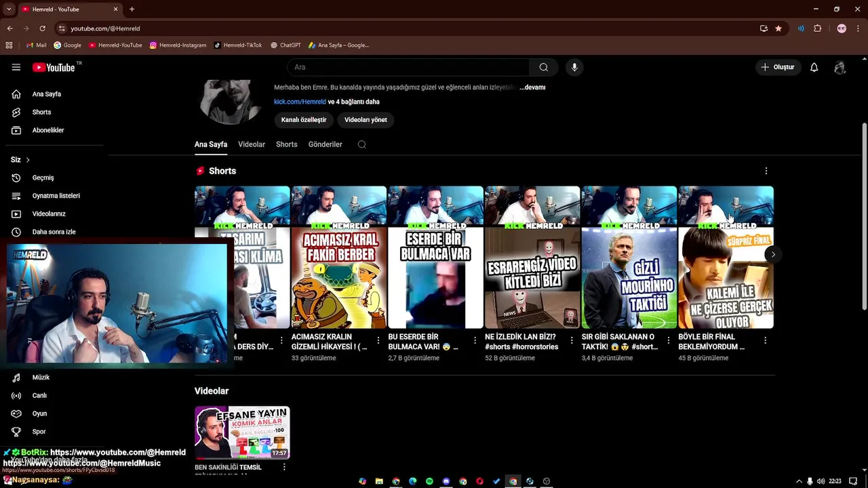Go back in Chrome browser
The image size is (868, 488).
tap(9, 28)
